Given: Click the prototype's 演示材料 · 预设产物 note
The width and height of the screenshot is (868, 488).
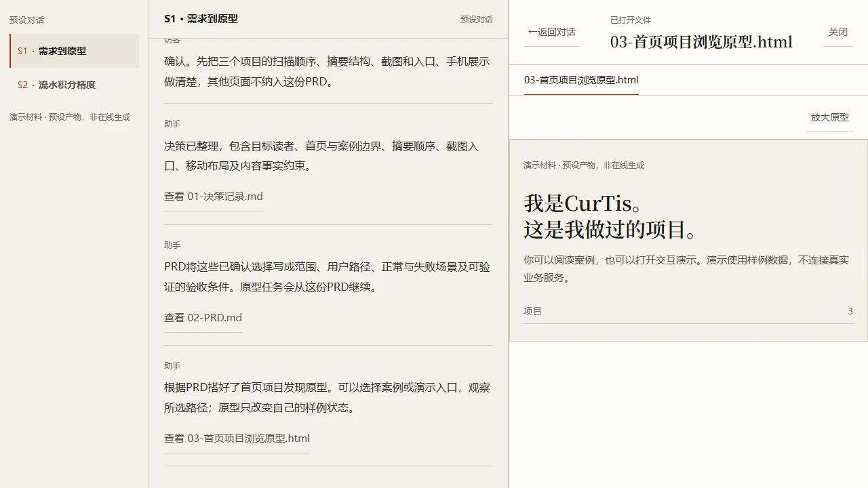Looking at the screenshot, I should (584, 165).
